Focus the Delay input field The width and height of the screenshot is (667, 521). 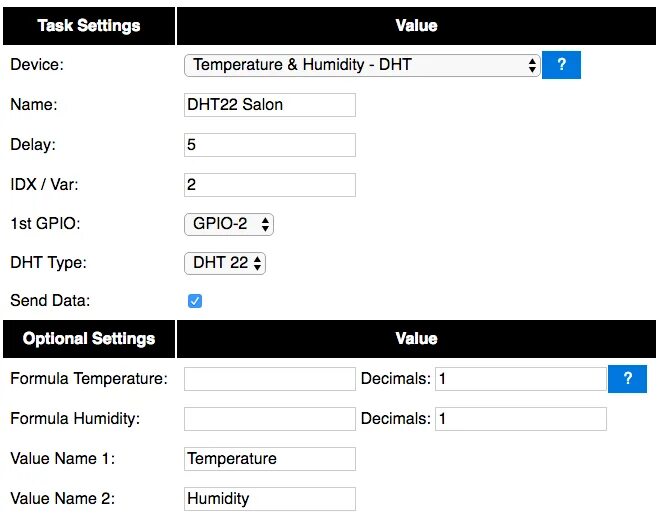point(270,145)
